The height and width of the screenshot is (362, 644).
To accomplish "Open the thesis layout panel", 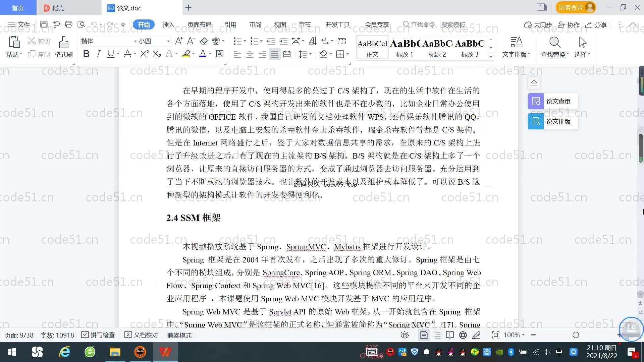I will coord(553,121).
